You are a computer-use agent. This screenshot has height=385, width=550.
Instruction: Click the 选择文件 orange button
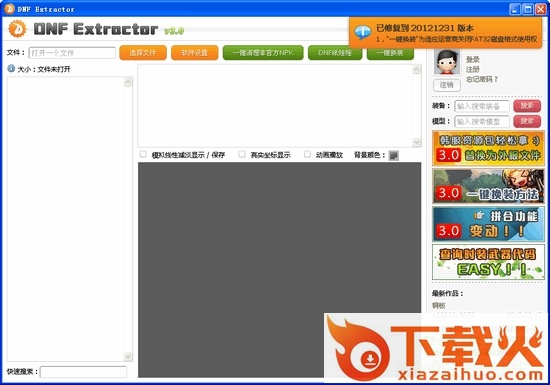coord(143,53)
